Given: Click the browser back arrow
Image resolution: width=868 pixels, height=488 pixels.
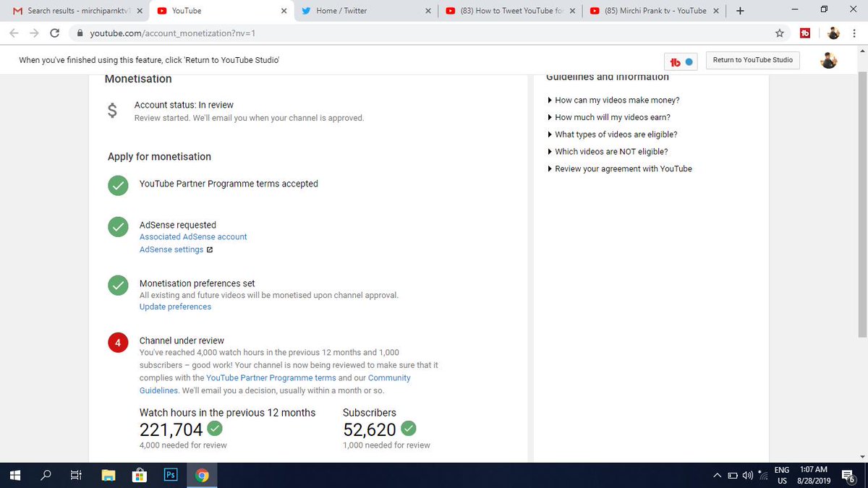Looking at the screenshot, I should [14, 33].
